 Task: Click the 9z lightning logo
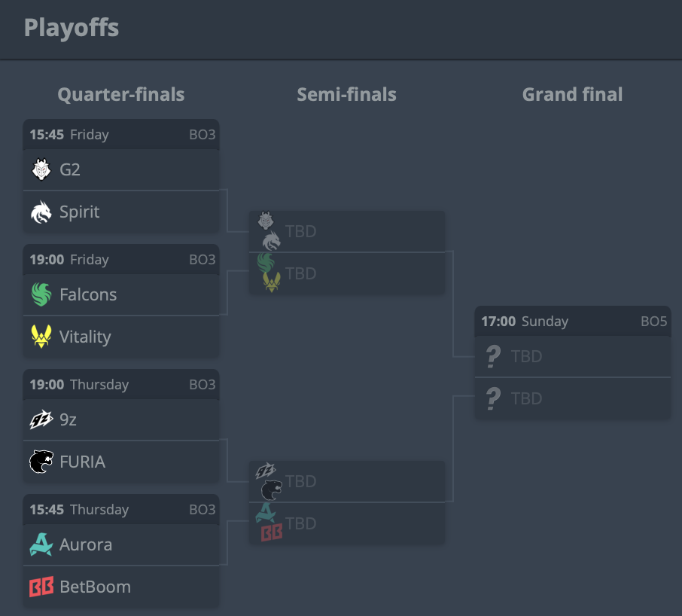coord(41,419)
